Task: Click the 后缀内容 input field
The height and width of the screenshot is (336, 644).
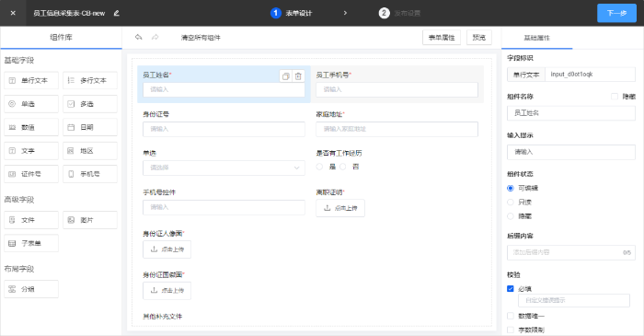Action: click(x=571, y=252)
